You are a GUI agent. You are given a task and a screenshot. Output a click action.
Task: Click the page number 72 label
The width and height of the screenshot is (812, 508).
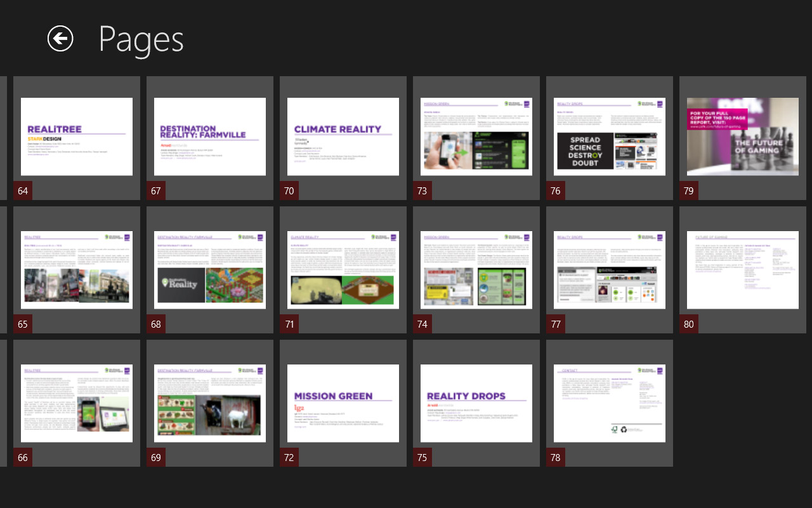coord(289,457)
